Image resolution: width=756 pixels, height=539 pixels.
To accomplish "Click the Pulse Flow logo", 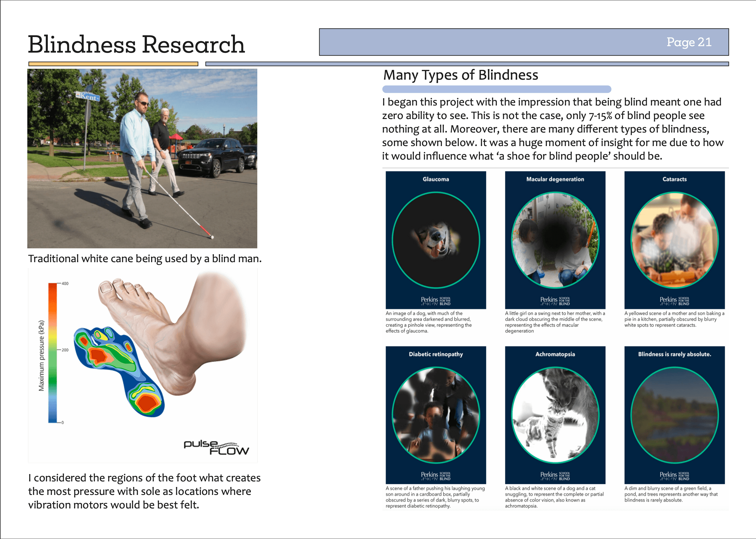I will [x=216, y=447].
